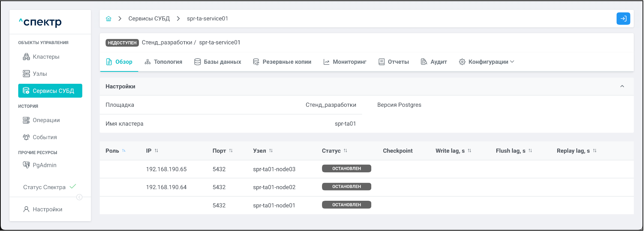
Task: Sort the table by IP column
Action: point(156,151)
